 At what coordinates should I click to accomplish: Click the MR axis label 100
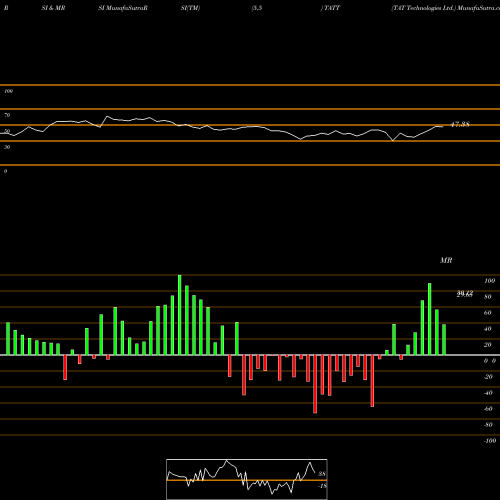(490, 281)
